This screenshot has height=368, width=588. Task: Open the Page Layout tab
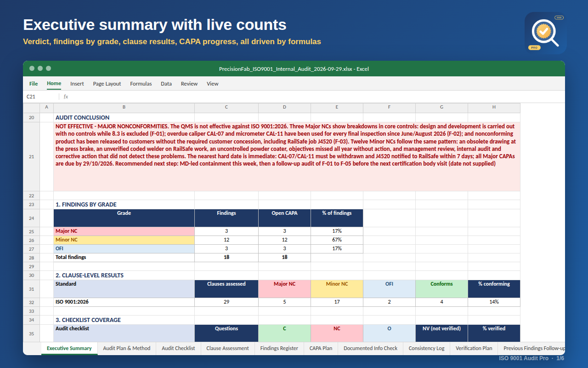click(x=107, y=84)
